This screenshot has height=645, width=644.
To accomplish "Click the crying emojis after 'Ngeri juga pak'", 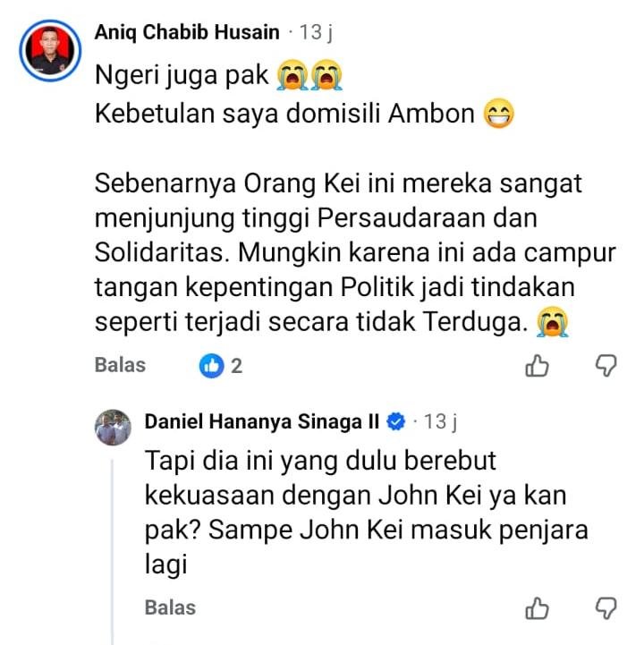I will click(x=309, y=75).
